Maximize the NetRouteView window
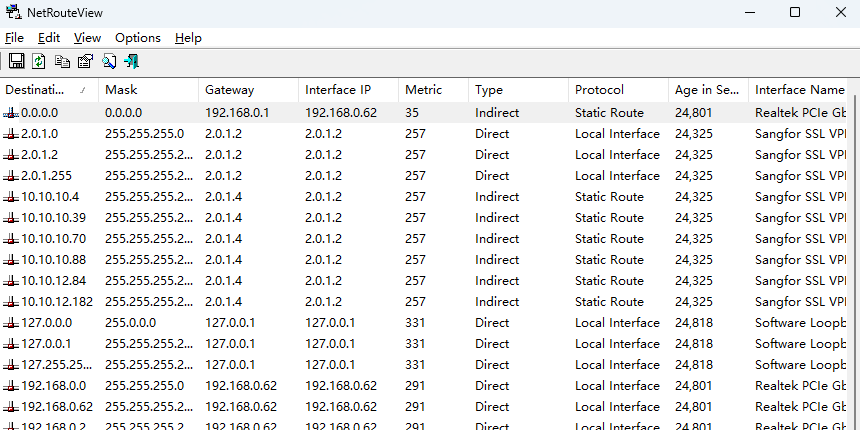The width and height of the screenshot is (860, 430). [x=795, y=13]
